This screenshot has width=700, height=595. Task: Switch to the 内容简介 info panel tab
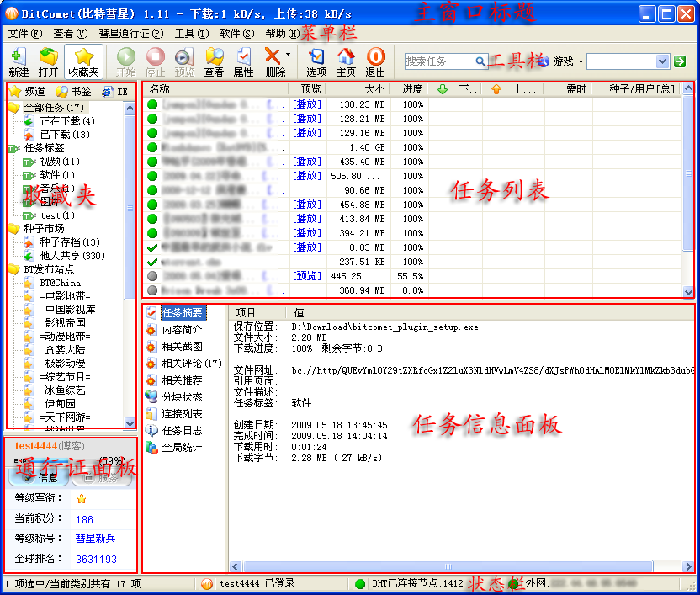pos(181,330)
